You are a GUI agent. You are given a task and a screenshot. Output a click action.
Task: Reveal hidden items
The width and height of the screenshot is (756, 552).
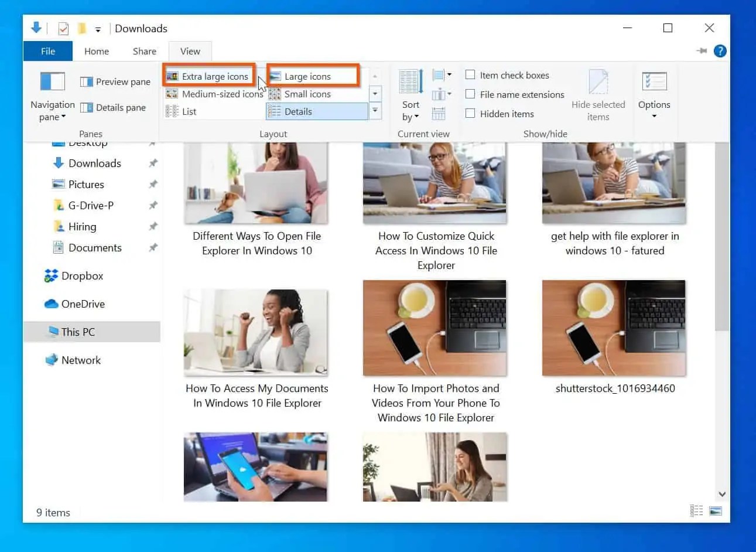471,114
